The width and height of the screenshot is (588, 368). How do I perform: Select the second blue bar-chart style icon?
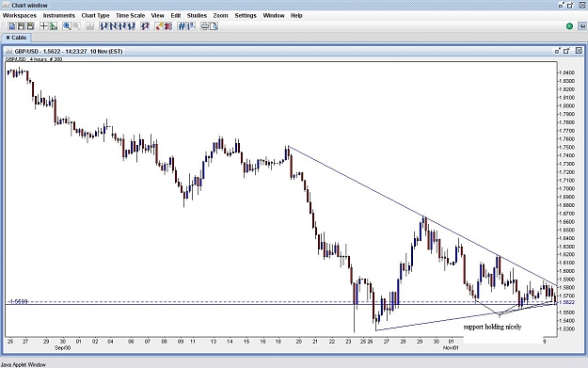tap(113, 26)
